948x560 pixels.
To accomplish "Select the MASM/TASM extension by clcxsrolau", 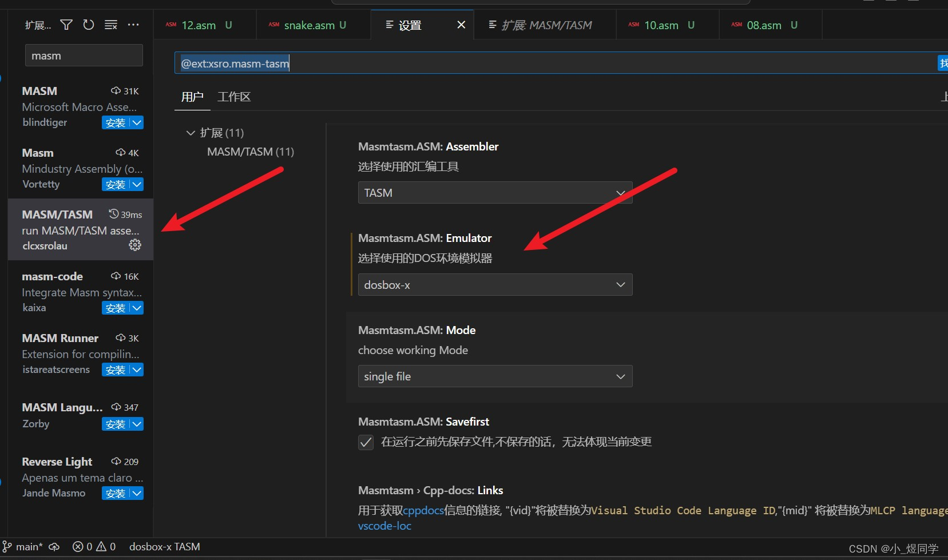I will [x=81, y=229].
